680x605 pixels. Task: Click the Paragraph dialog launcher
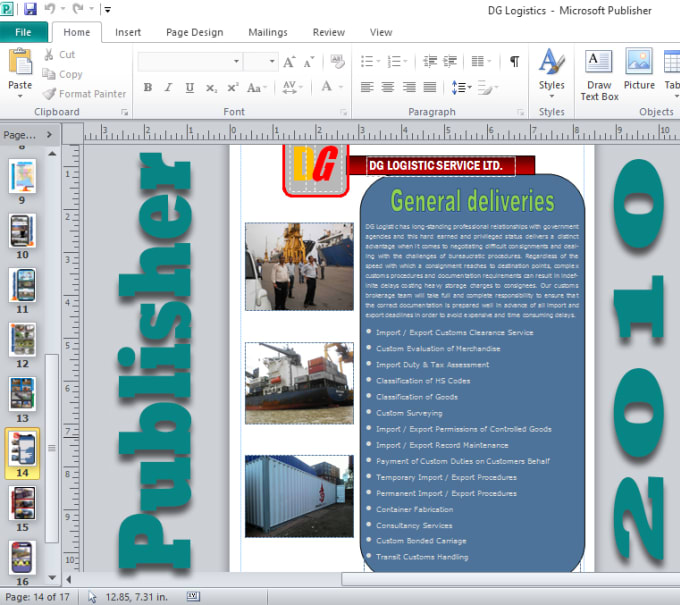tap(520, 112)
